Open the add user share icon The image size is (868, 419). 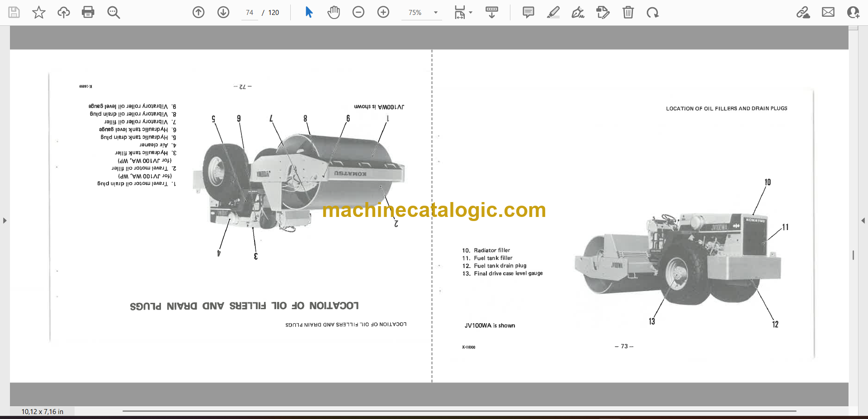[x=854, y=12]
